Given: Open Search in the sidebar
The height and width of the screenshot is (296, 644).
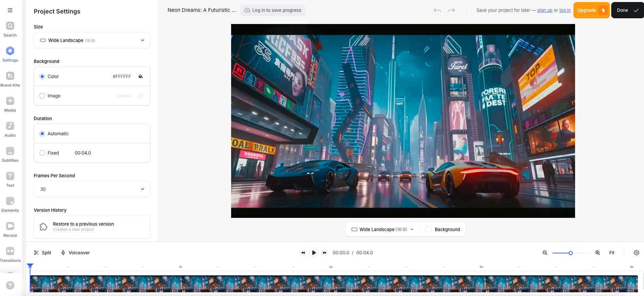Looking at the screenshot, I should click(x=10, y=29).
